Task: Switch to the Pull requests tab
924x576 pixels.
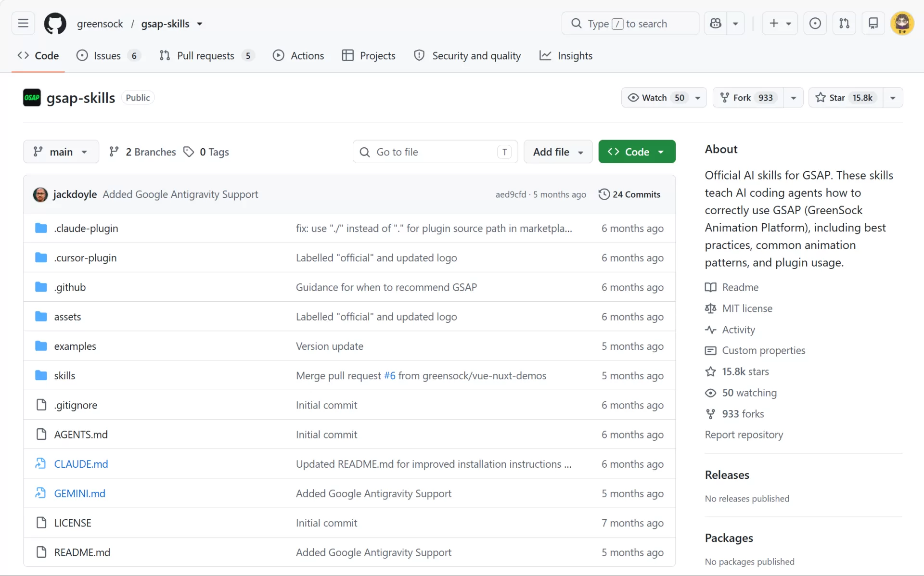Action: [206, 56]
